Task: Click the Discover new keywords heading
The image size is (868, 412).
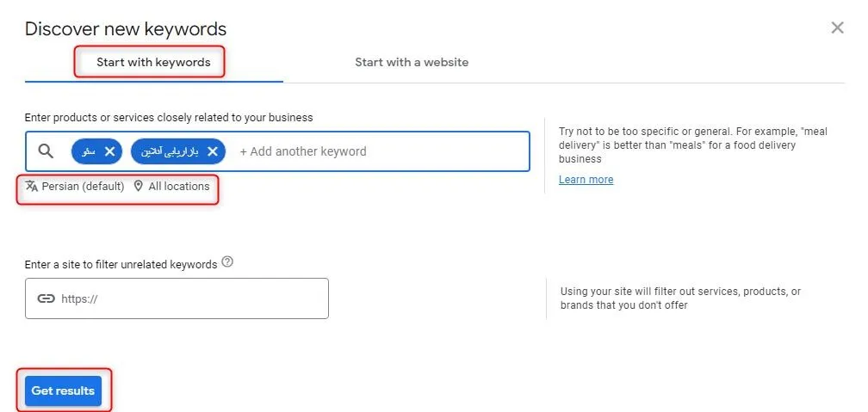Action: (x=126, y=28)
